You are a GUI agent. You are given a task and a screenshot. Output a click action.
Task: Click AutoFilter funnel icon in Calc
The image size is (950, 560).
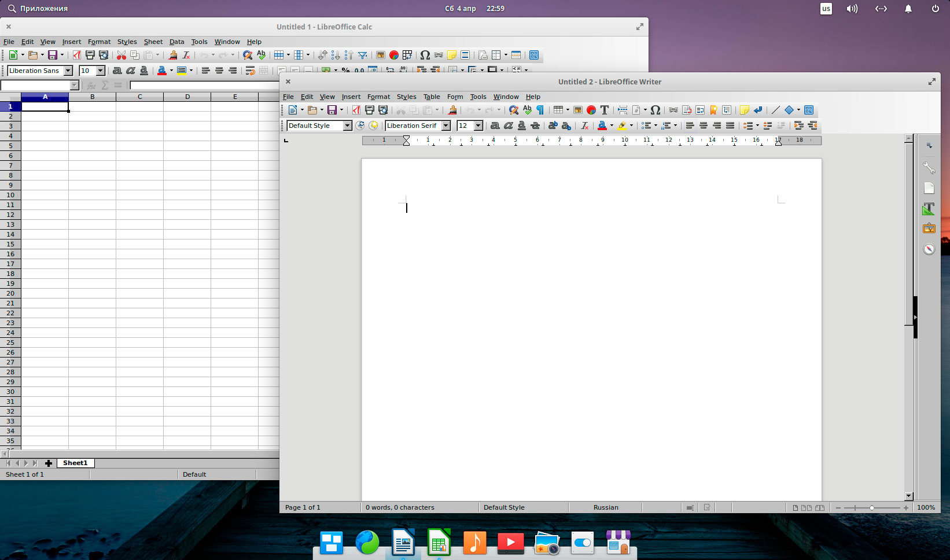click(363, 55)
